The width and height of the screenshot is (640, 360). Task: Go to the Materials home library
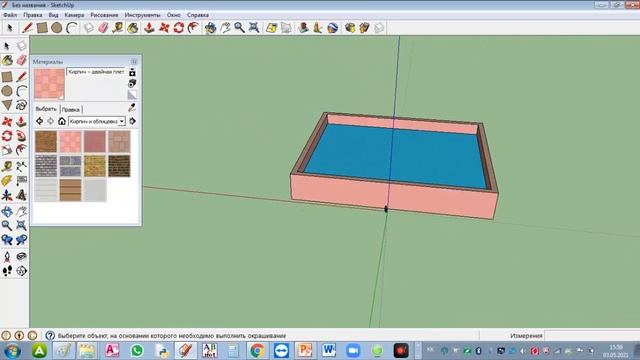62,121
